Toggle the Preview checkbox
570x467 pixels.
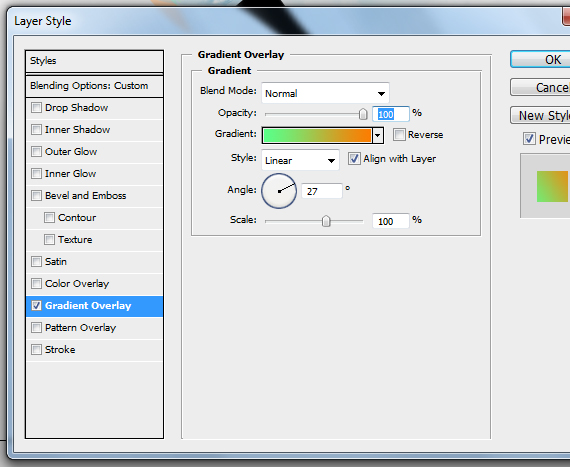[x=529, y=138]
